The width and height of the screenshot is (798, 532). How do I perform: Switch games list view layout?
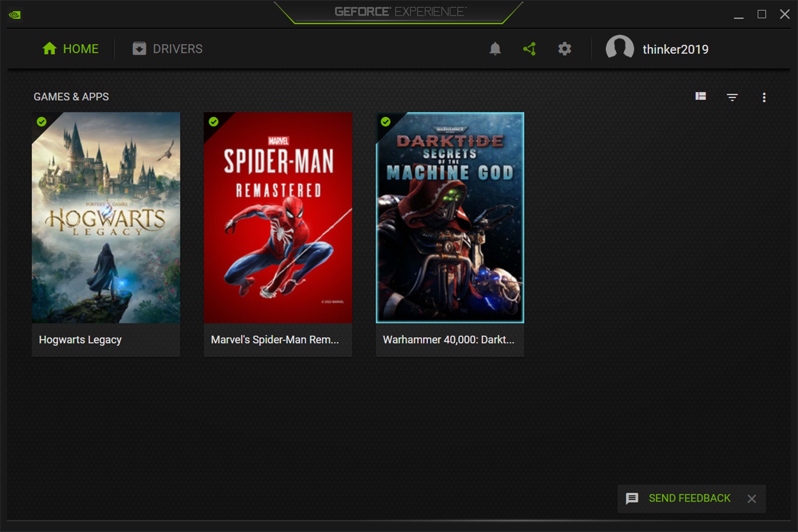(x=701, y=96)
